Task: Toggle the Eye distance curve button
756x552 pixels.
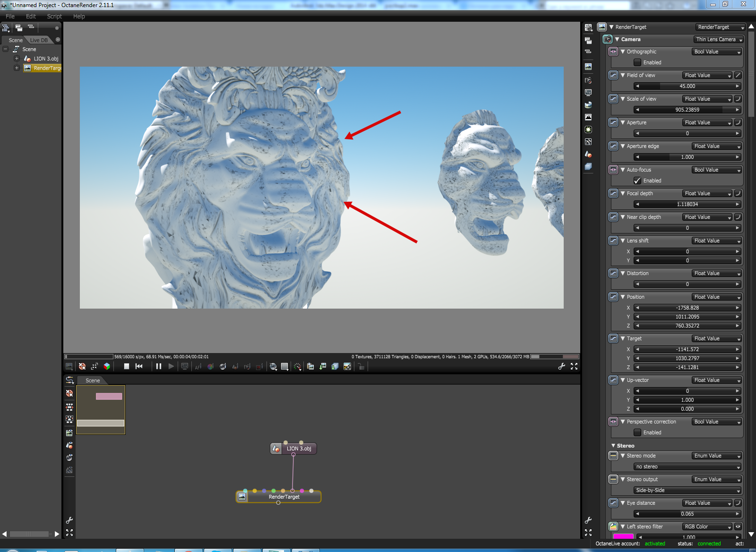Action: pyautogui.click(x=738, y=503)
